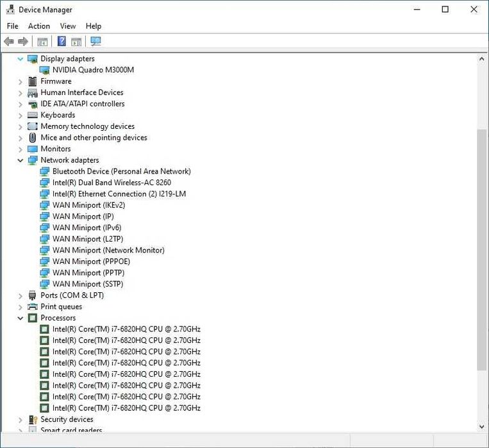Select WAN Miniport (L2TP)
Viewport: 489px width, 448px height.
click(x=88, y=238)
